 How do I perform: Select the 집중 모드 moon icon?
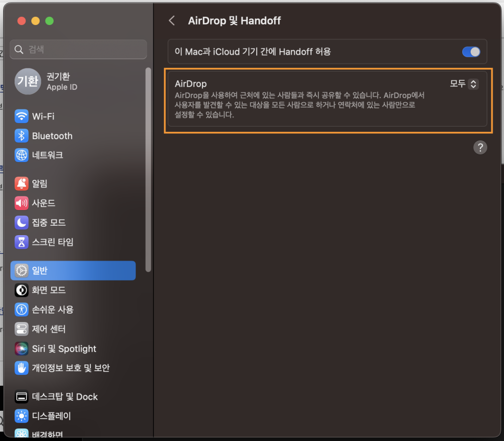point(21,222)
